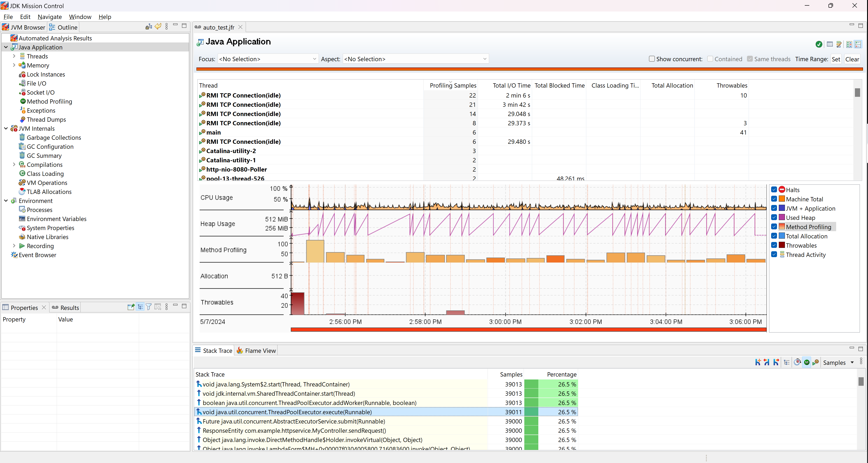Open Automated Analysis Results page icon
This screenshot has height=463, width=868.
click(x=14, y=38)
